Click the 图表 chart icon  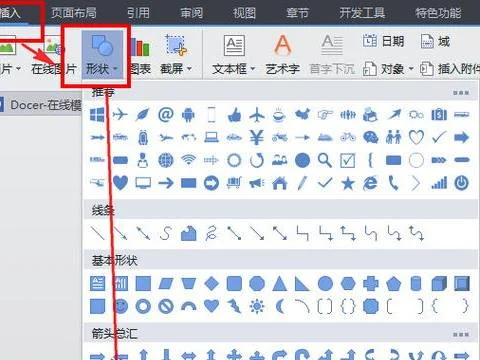(140, 55)
